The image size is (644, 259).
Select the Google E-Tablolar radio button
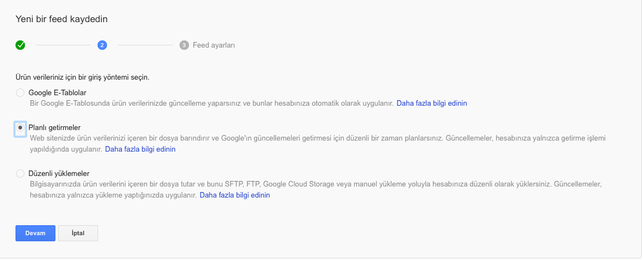(20, 93)
